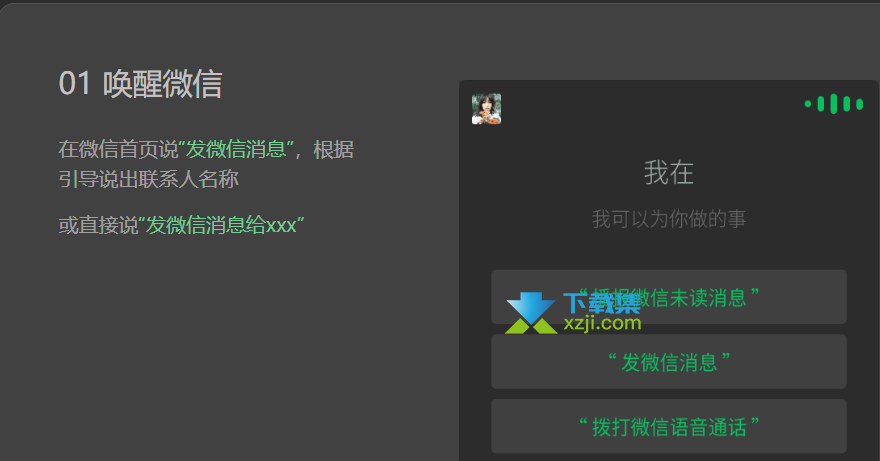Click the green voice waveform indicator
Viewport: 880px width, 461px height.
coord(833,104)
